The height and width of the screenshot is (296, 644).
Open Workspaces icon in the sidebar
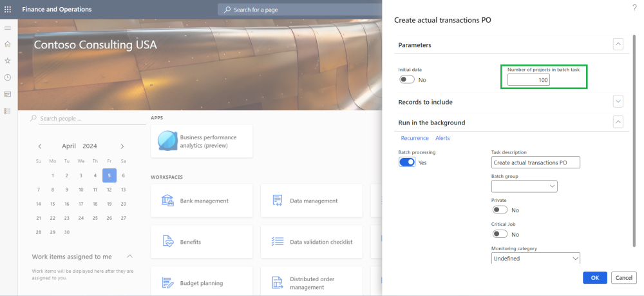click(x=7, y=94)
